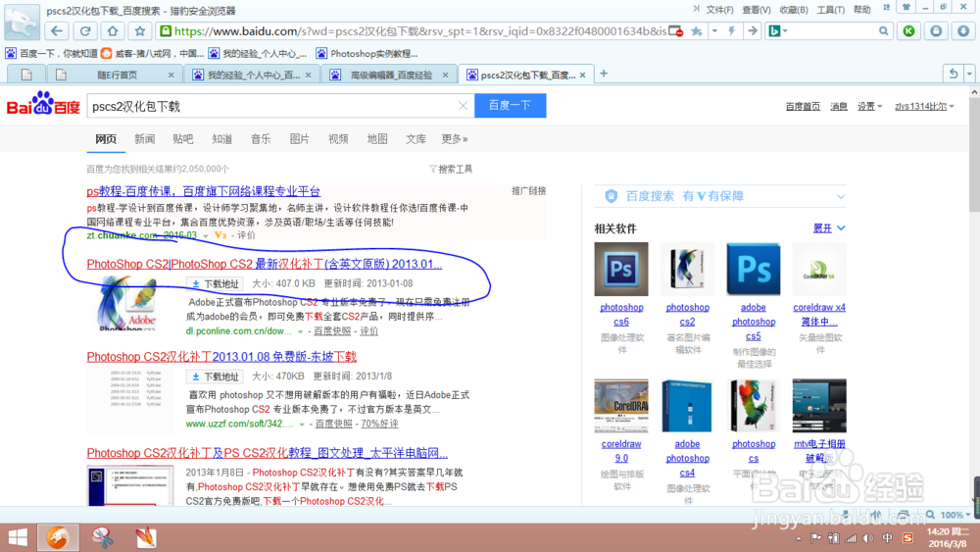
Task: Click the shield icon next to 百度搜索
Action: pos(612,196)
